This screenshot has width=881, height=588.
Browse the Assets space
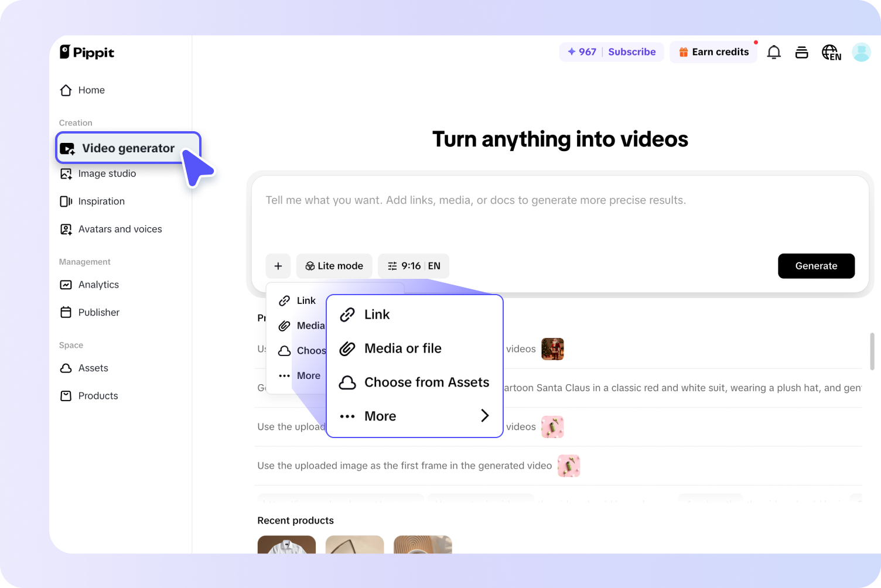pos(93,368)
